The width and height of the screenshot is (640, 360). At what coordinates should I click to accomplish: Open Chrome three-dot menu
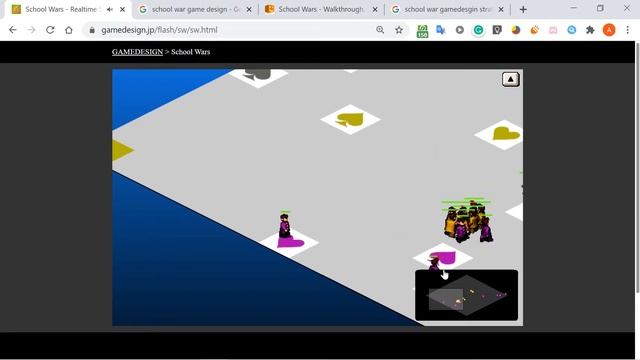627,30
